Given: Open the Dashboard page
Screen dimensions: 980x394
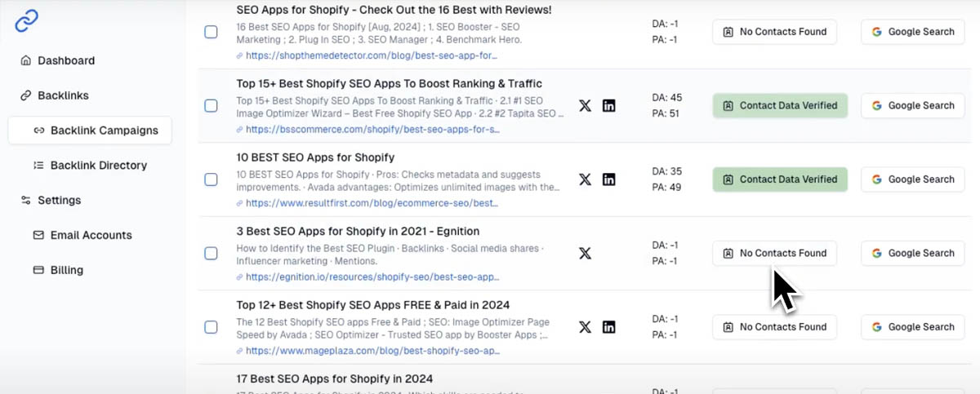Looking at the screenshot, I should click(x=57, y=60).
